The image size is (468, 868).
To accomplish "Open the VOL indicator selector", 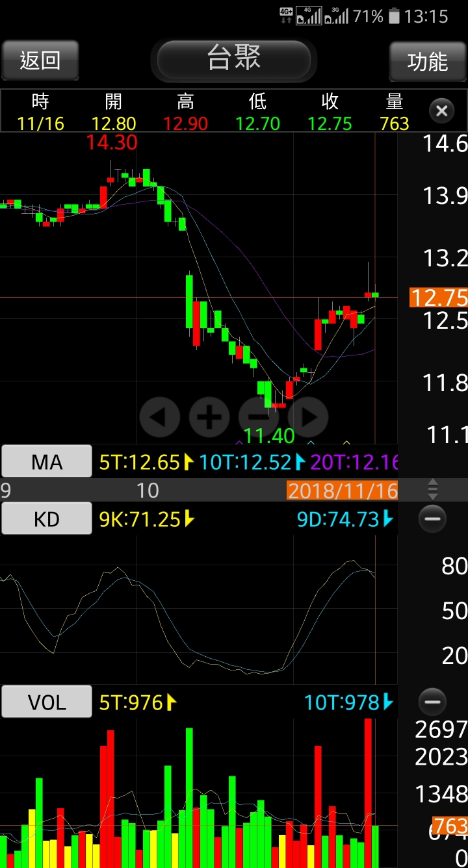I will pyautogui.click(x=47, y=702).
